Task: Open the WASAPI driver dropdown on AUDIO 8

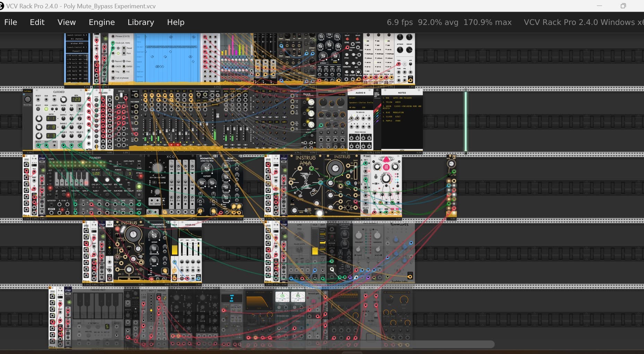Action: click(360, 98)
